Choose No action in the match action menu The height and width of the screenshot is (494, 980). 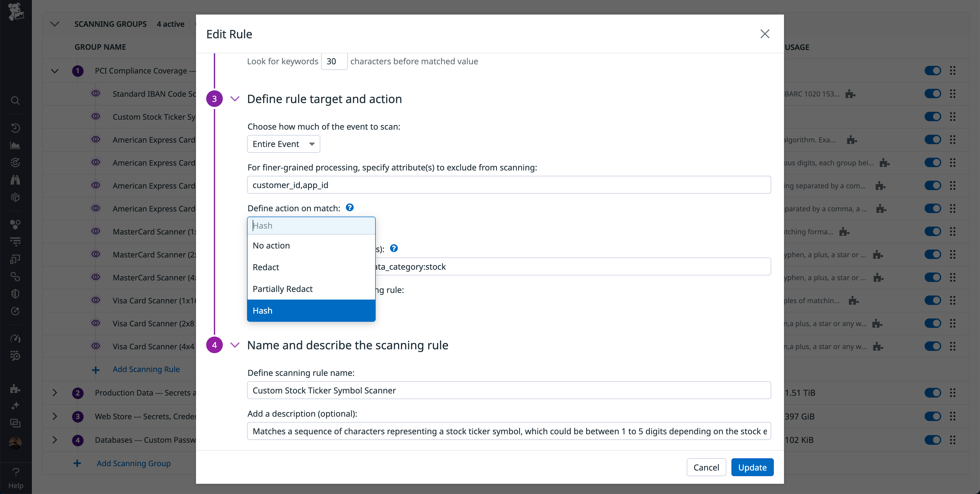tap(271, 245)
